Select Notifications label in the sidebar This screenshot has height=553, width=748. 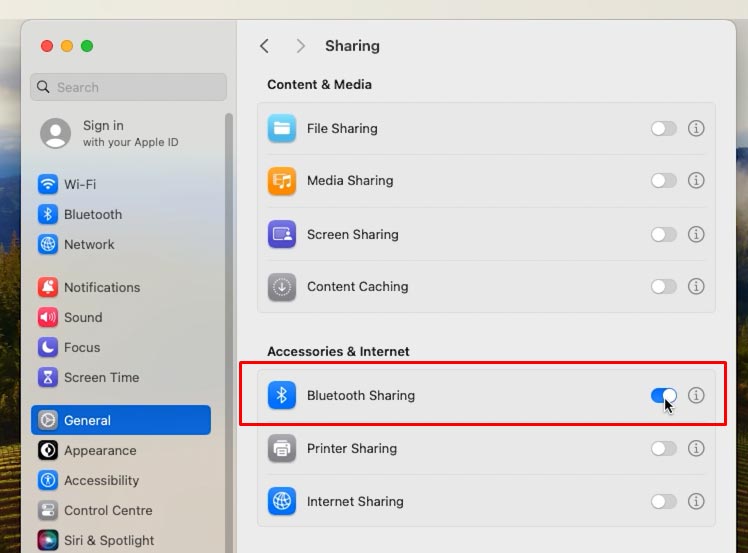click(x=102, y=287)
